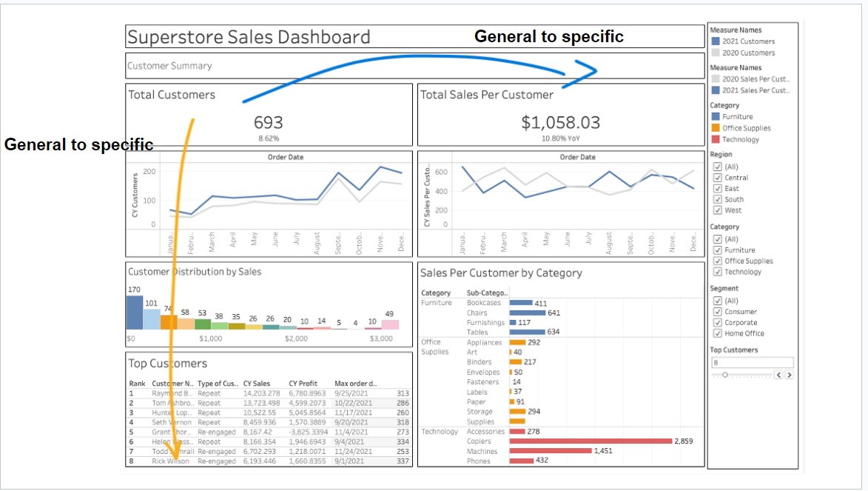Click the Customer Distribution by Sales title
Viewport: 868px width, 491px height.
195,272
